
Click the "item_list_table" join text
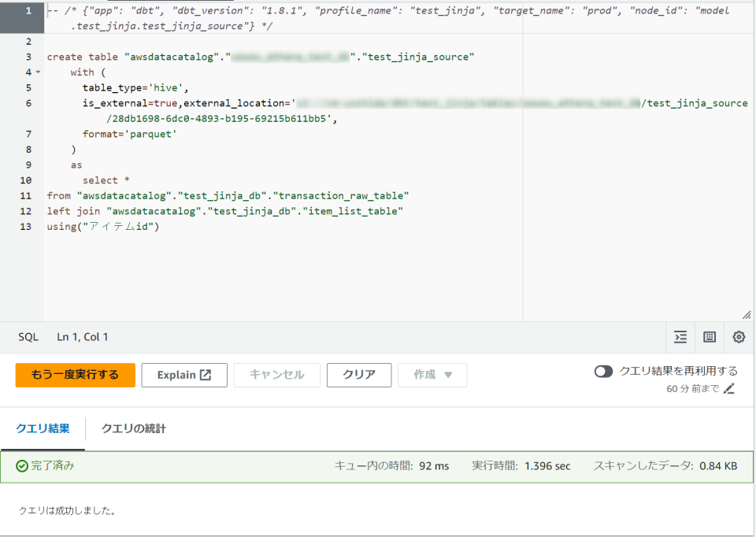(x=353, y=211)
